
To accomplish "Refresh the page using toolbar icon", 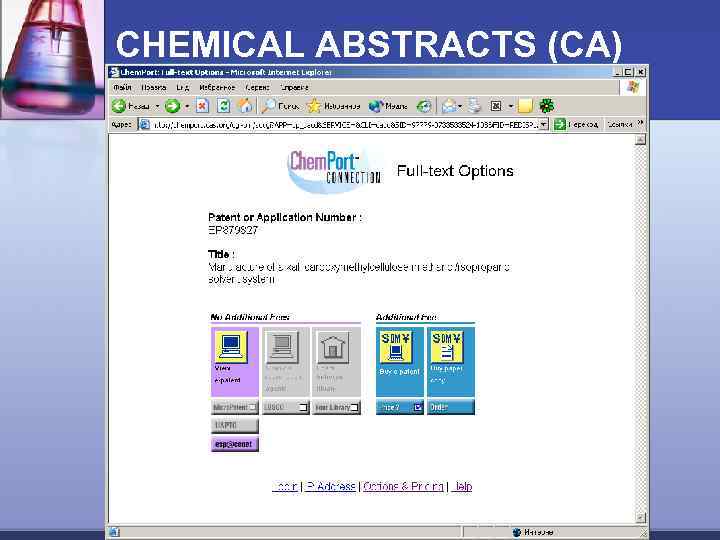I will click(224, 106).
